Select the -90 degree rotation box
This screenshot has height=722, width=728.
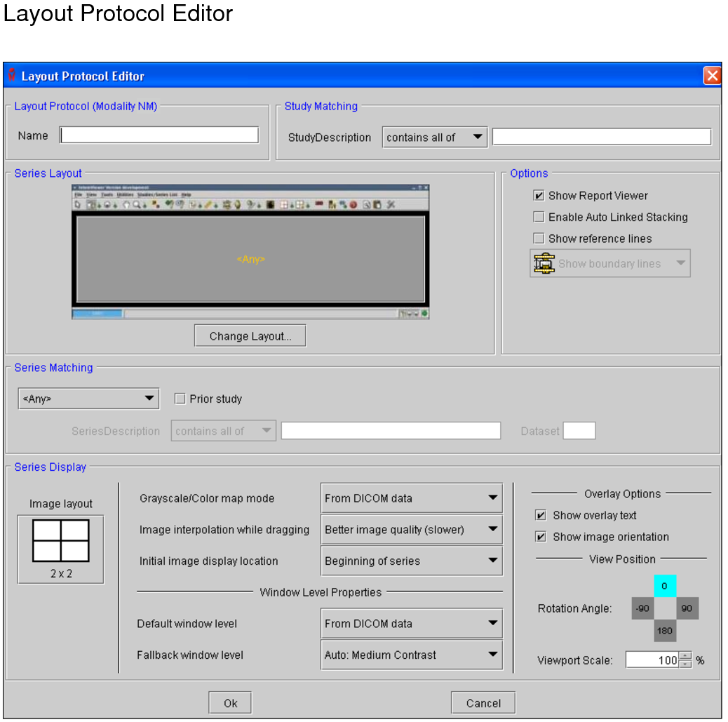642,608
